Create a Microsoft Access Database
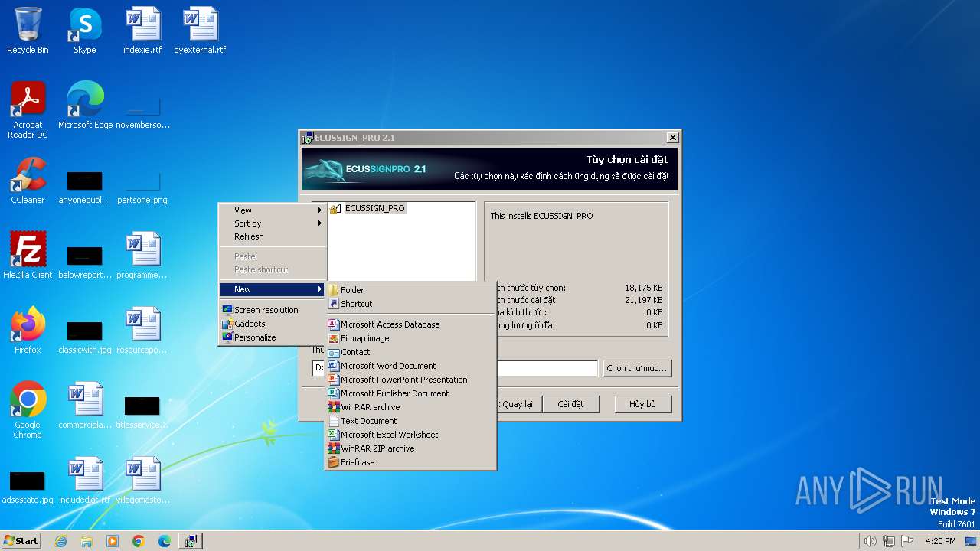980x551 pixels. coord(410,324)
